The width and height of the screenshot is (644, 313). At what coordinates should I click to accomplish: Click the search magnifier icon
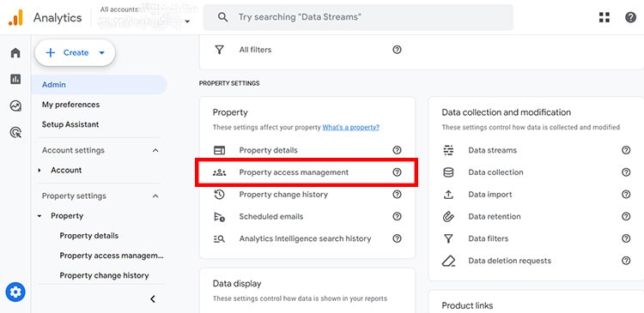222,17
